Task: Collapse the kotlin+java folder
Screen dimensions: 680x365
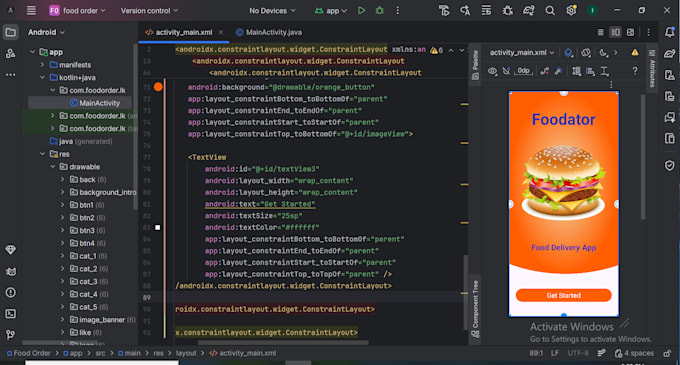Action: (x=42, y=78)
